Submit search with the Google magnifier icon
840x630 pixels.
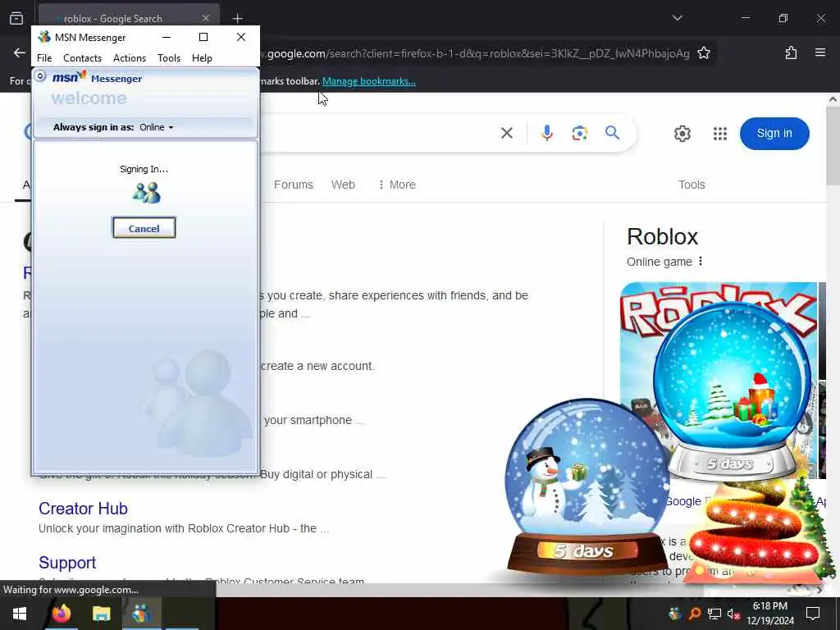click(x=612, y=132)
